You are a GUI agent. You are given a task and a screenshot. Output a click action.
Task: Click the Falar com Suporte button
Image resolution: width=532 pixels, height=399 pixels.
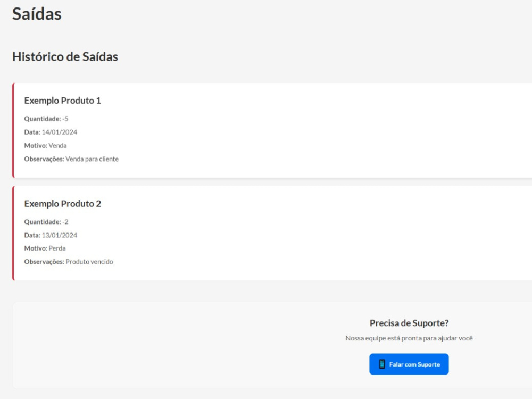409,364
